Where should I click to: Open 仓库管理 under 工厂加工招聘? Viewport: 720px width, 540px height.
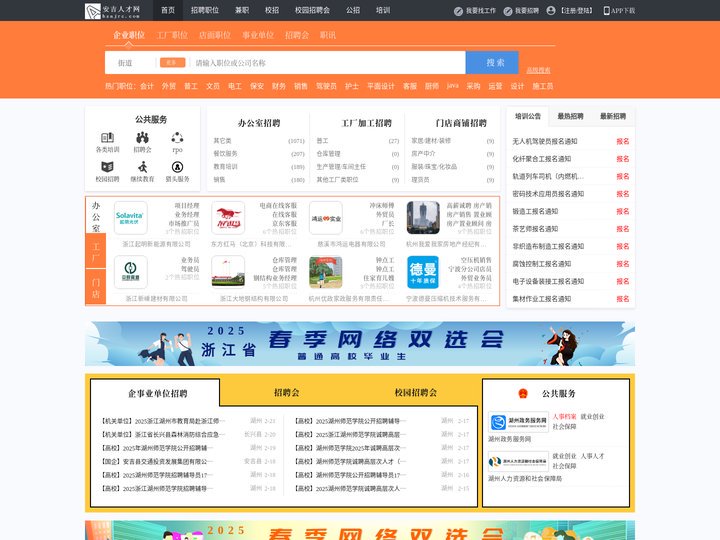[x=328, y=153]
